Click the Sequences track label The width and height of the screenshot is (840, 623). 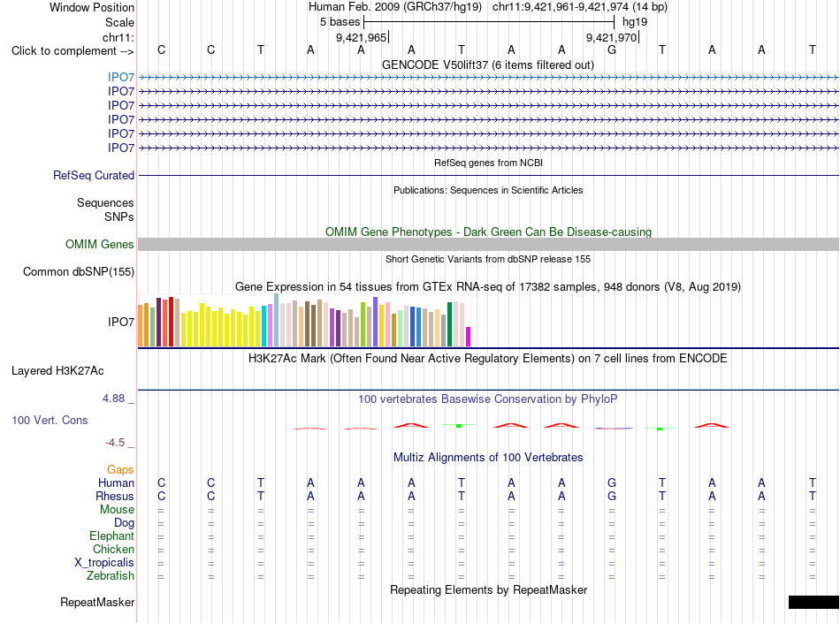coord(105,203)
